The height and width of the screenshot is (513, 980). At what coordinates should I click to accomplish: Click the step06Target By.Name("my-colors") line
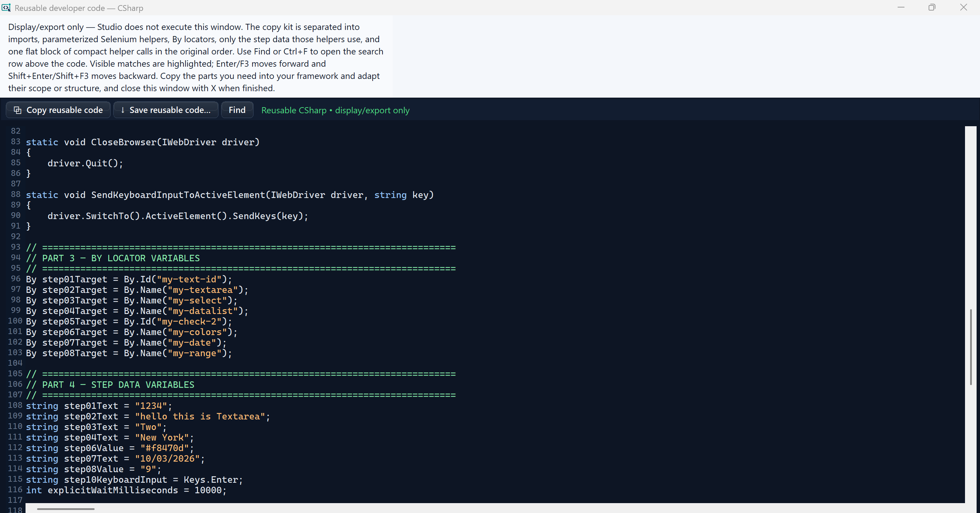(x=132, y=332)
